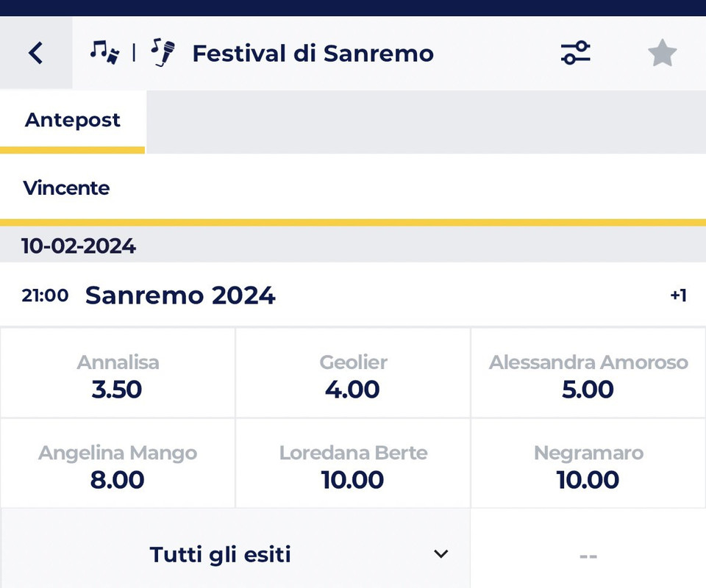Select the Vincente market tab
Viewport: 706px width, 588px height.
[x=66, y=188]
